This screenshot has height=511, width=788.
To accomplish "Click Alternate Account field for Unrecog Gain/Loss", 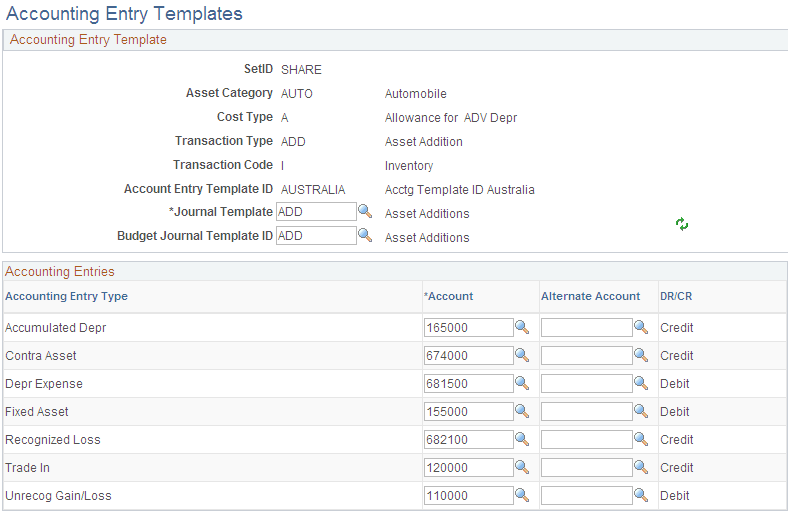I will pos(586,496).
